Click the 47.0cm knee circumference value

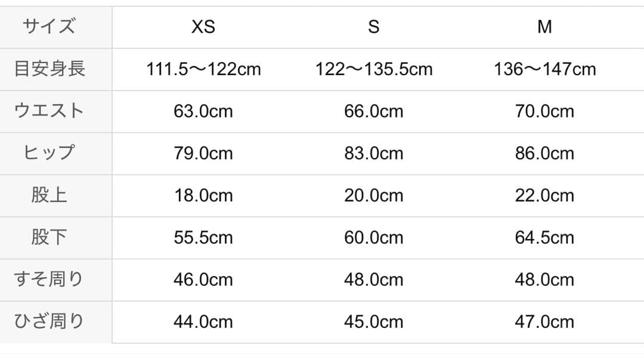(x=544, y=322)
